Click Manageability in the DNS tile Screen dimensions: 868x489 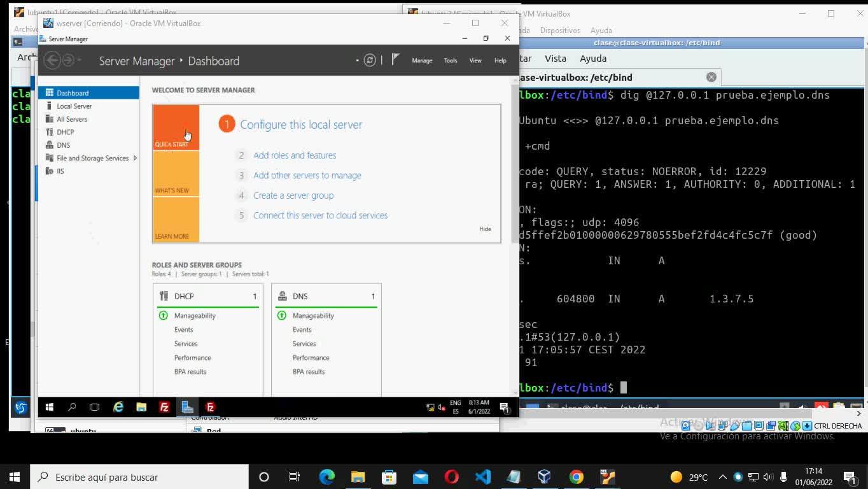[x=313, y=316]
